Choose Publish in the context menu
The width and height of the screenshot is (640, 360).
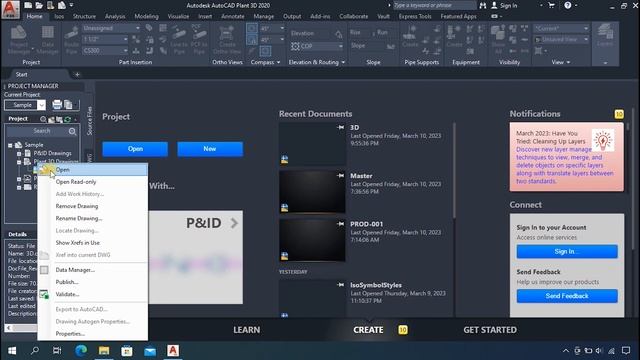click(x=93, y=282)
